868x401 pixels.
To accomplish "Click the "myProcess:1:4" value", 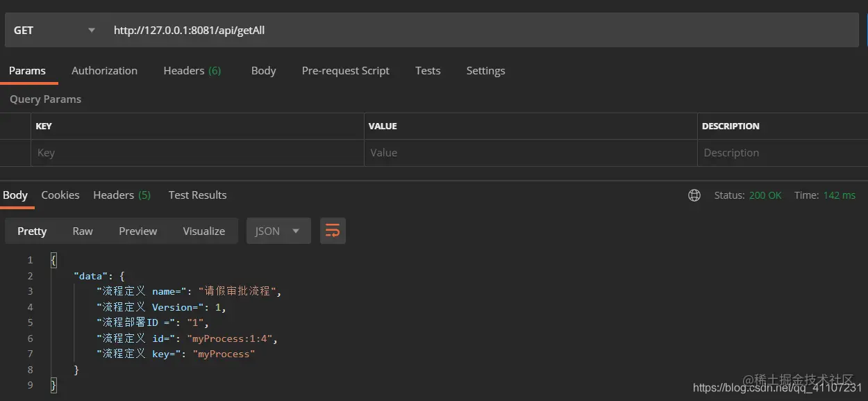I will coord(230,338).
